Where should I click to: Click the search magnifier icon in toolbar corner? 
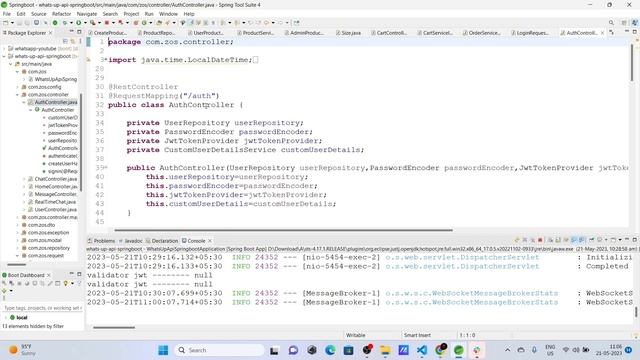(611, 23)
